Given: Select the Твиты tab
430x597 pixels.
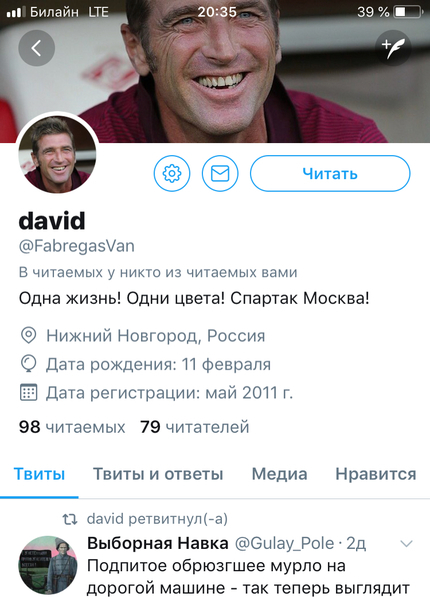Looking at the screenshot, I should [x=39, y=474].
